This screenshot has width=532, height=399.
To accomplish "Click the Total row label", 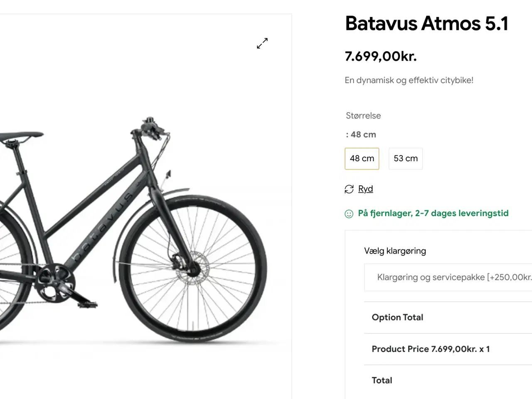I will (x=382, y=380).
